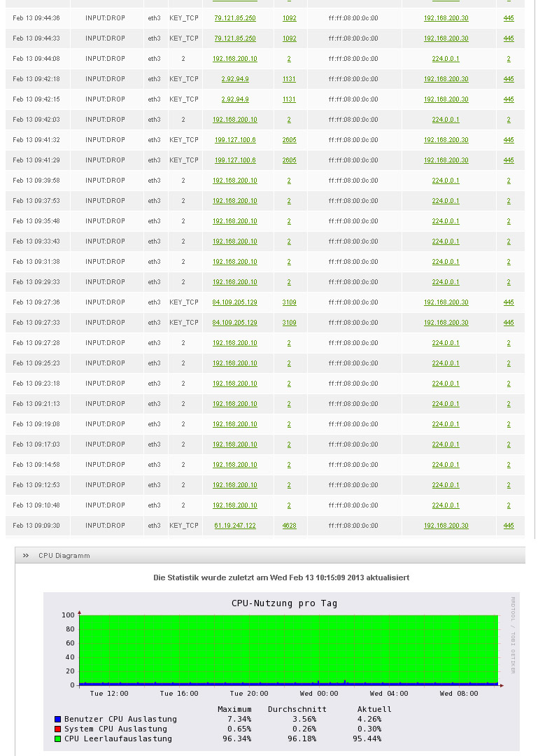The image size is (538, 756).
Task: Click the blue Benutzer CPU Auslastung swatch
Action: pyautogui.click(x=57, y=720)
